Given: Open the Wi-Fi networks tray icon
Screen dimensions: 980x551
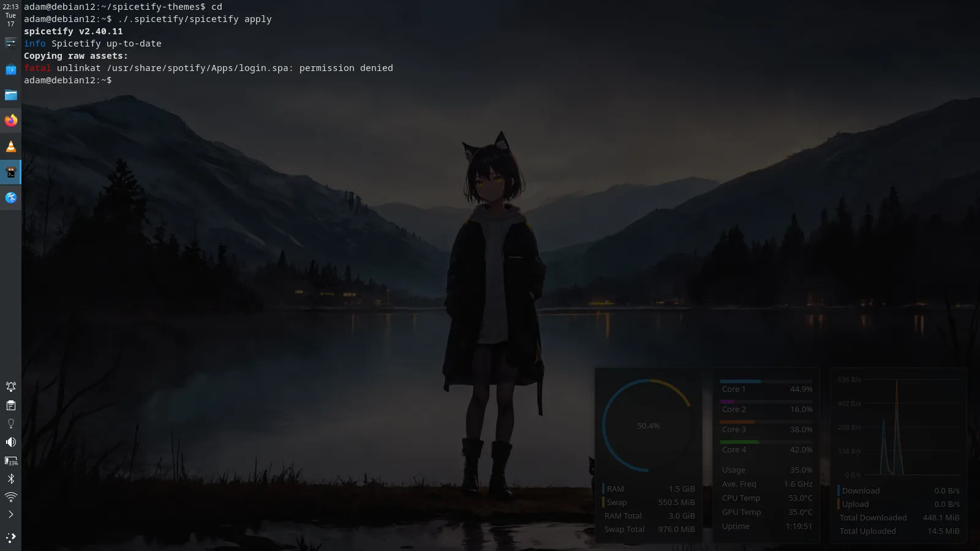Looking at the screenshot, I should coord(10,497).
